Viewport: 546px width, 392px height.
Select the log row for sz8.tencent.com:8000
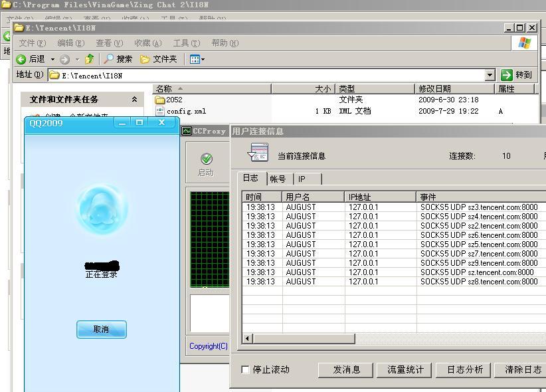[x=394, y=282]
